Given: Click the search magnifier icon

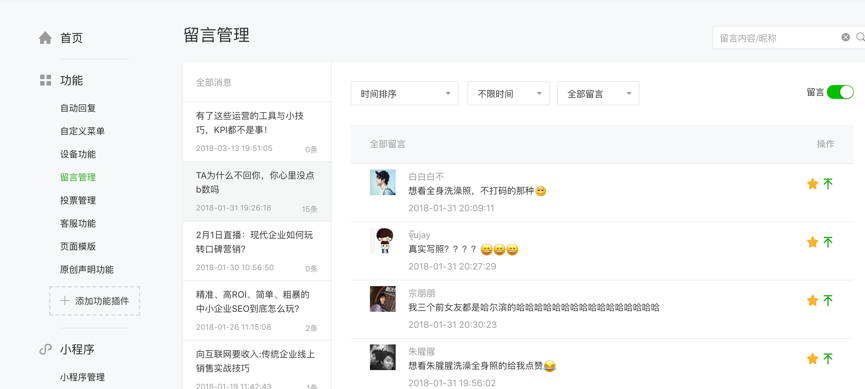Looking at the screenshot, I should coord(860,37).
